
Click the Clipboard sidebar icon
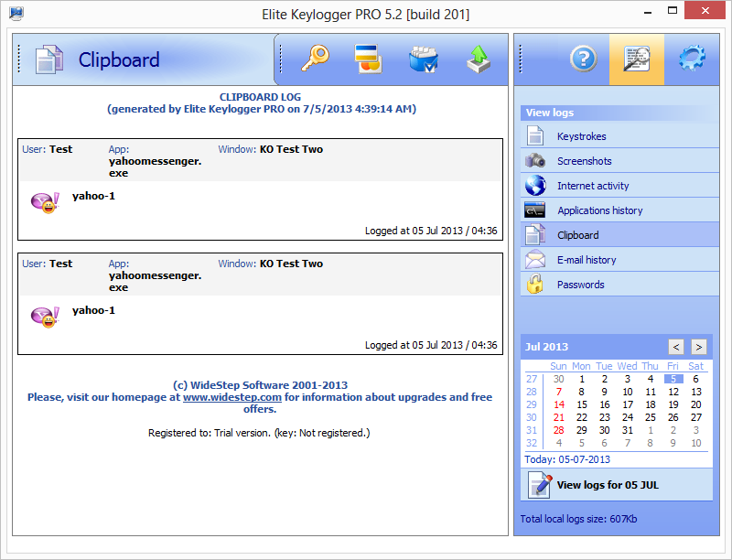[x=535, y=235]
